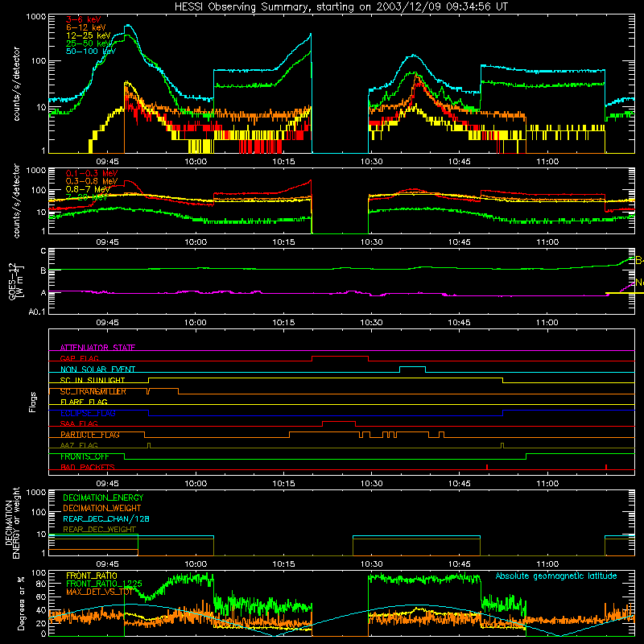Click the HESSI Observing Summary title text
Viewport: 644px width, 644px height.
point(341,6)
